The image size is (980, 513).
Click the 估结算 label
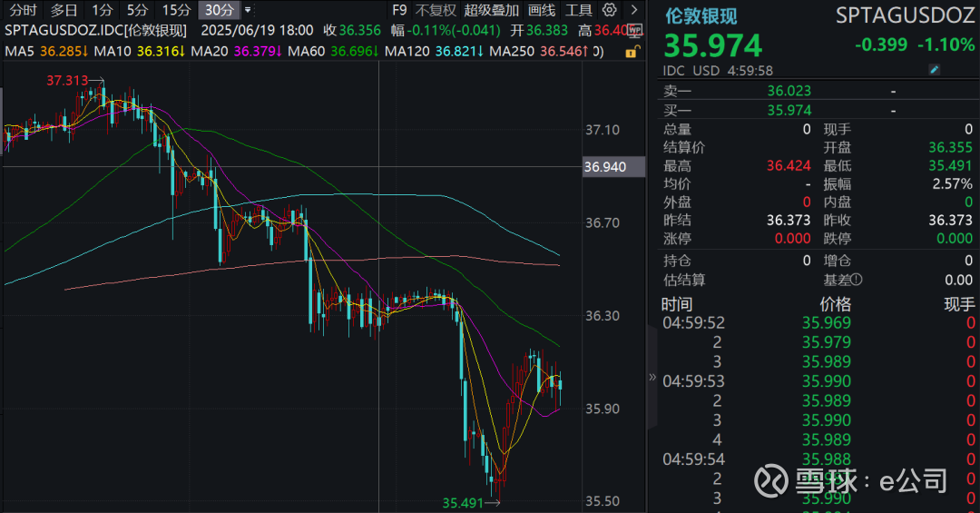coord(684,280)
